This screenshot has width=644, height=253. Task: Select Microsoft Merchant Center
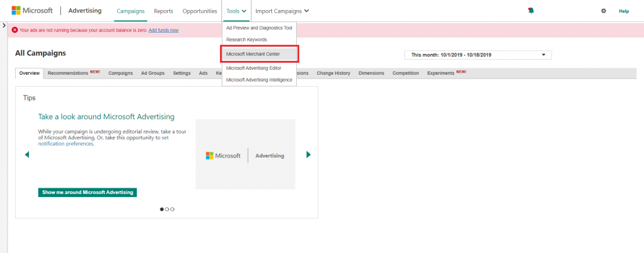click(x=259, y=54)
